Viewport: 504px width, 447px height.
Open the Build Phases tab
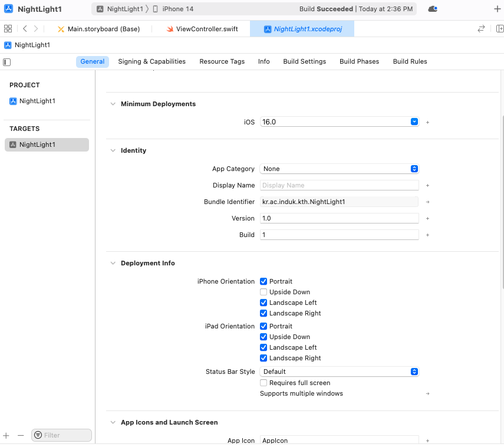click(360, 62)
